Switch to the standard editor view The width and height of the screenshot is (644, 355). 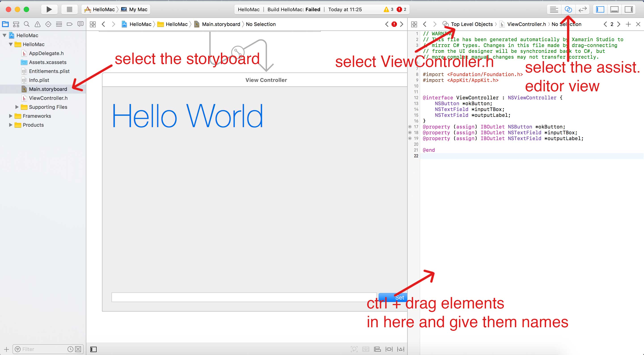click(x=554, y=9)
